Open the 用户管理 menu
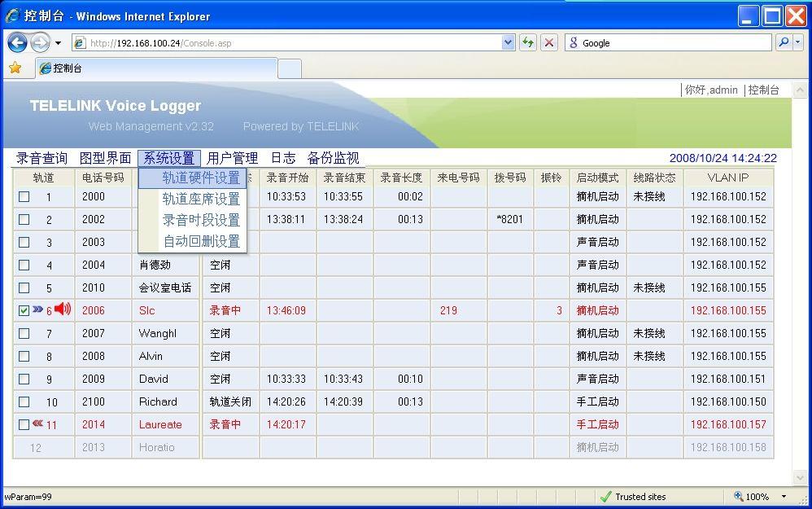812x509 pixels. pyautogui.click(x=232, y=157)
